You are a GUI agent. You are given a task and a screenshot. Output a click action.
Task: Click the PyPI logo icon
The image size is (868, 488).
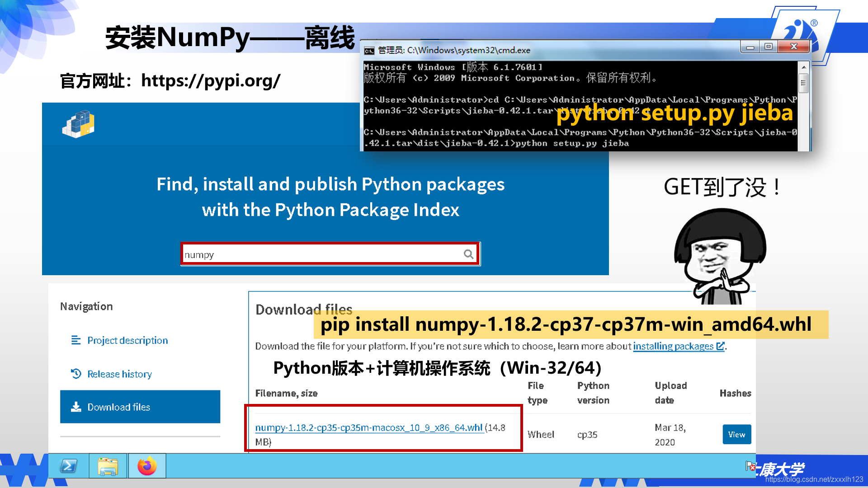click(x=78, y=124)
